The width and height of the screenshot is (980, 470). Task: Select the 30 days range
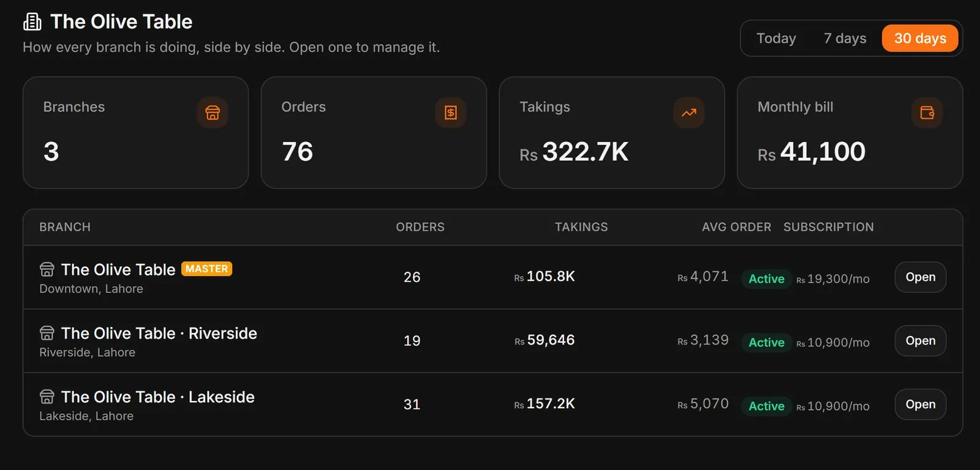point(920,39)
